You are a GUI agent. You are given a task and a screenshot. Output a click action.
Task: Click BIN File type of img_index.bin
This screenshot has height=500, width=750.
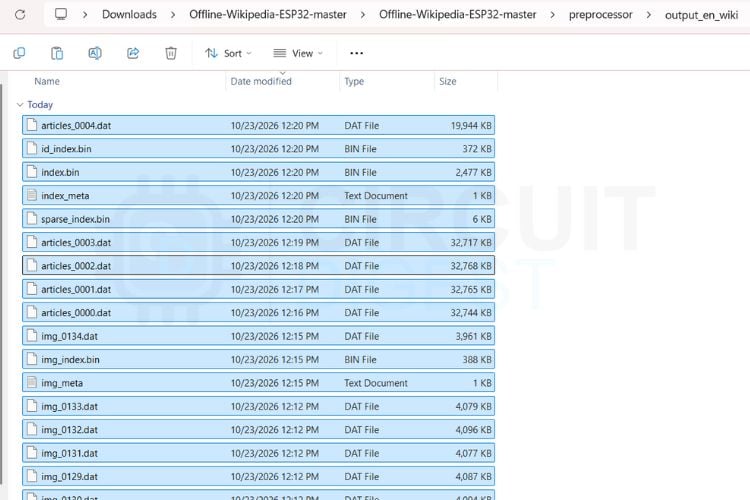[360, 359]
